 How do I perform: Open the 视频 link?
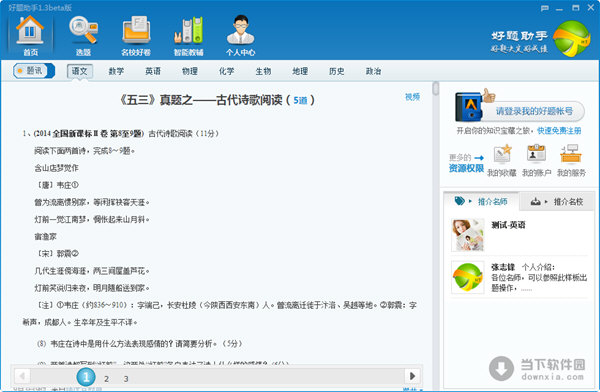[412, 97]
